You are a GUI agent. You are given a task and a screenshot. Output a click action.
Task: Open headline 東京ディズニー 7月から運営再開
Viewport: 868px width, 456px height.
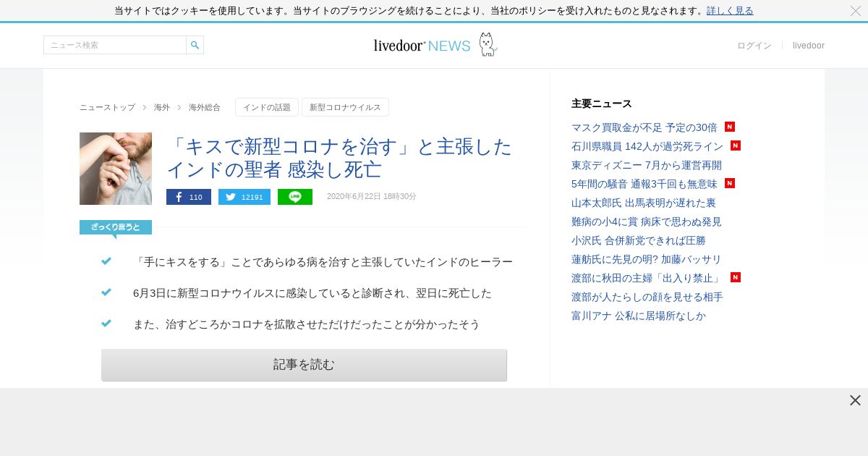(x=647, y=165)
